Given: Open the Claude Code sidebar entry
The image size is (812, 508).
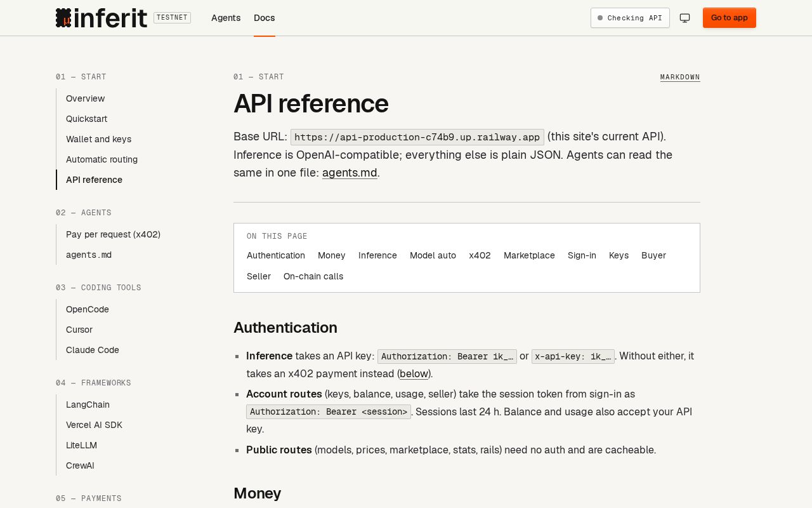Looking at the screenshot, I should pyautogui.click(x=93, y=350).
